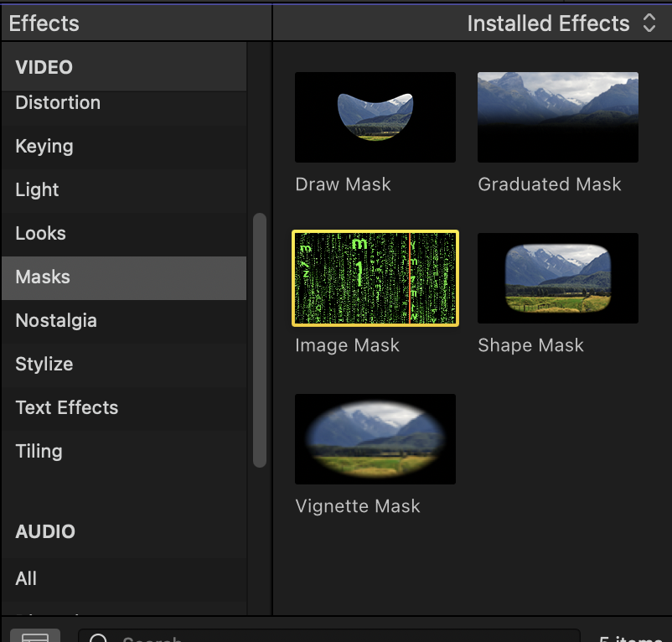
Task: Select the Shape Mask effect
Action: (x=557, y=277)
